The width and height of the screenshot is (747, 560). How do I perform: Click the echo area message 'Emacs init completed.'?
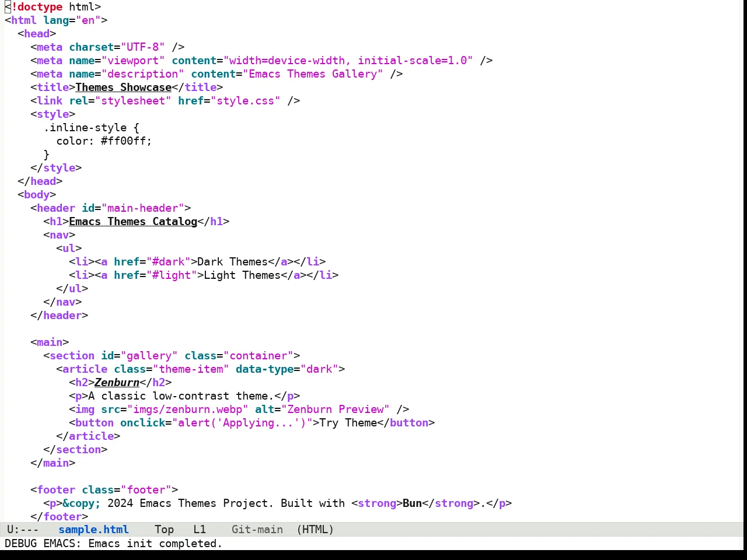(x=155, y=544)
